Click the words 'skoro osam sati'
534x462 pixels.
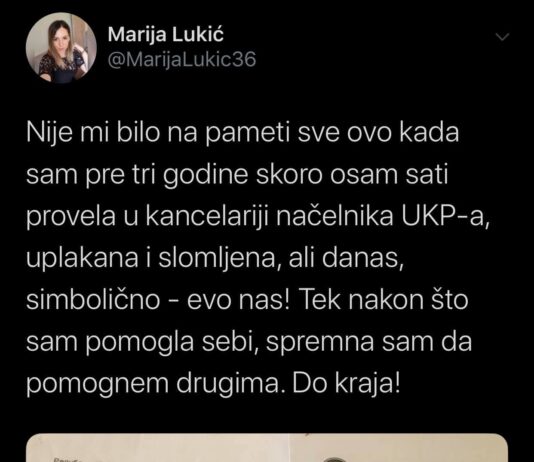click(351, 175)
